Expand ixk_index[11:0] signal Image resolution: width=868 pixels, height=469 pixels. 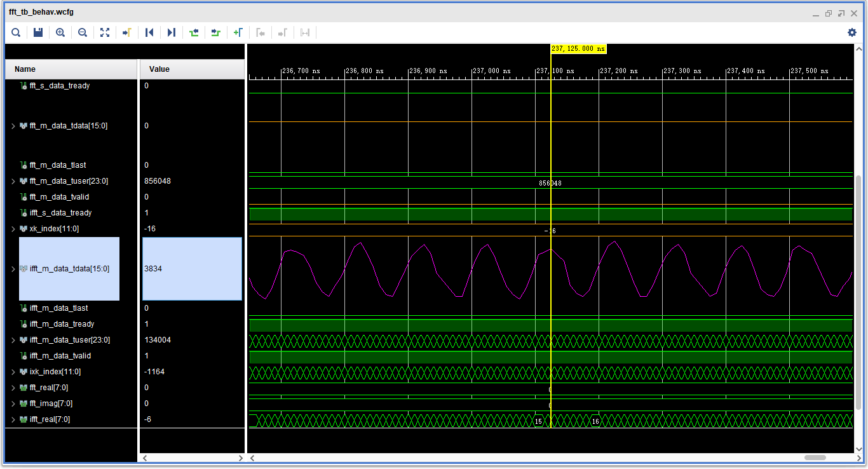click(x=13, y=372)
